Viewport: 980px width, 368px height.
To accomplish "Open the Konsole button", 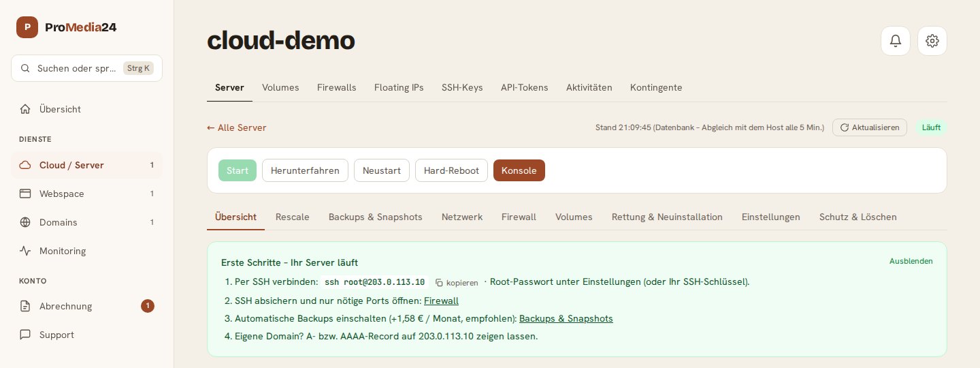I will coord(519,170).
